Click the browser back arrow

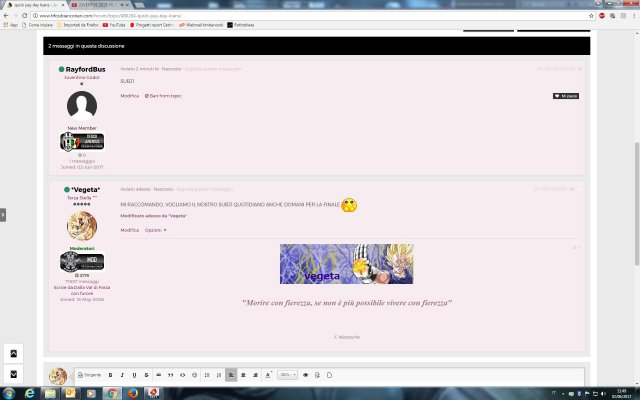click(6, 16)
